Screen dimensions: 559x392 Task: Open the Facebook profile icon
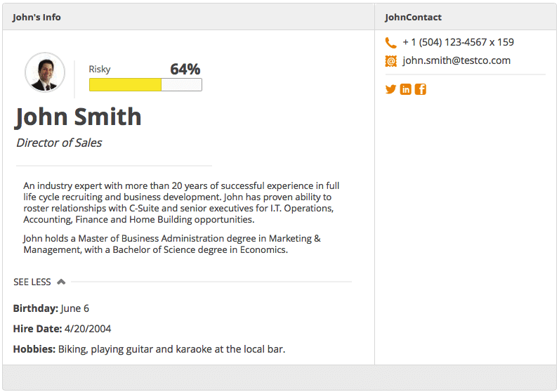coord(421,89)
